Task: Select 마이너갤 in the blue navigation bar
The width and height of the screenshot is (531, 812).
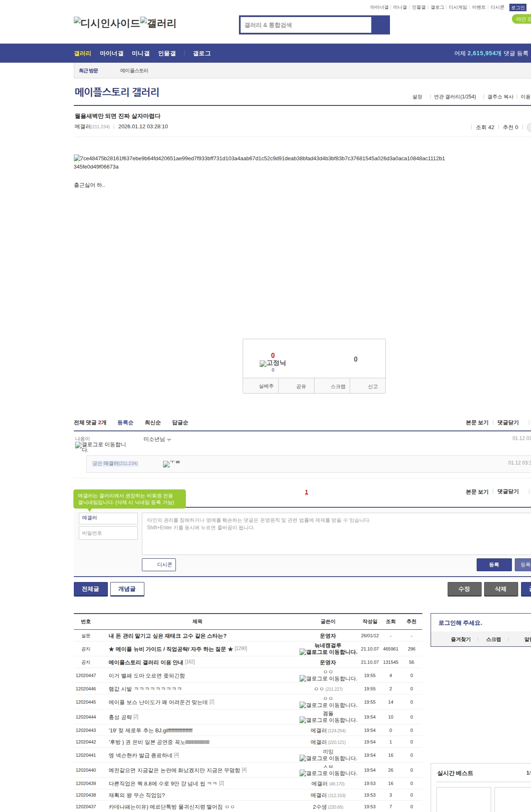Action: pyautogui.click(x=112, y=53)
